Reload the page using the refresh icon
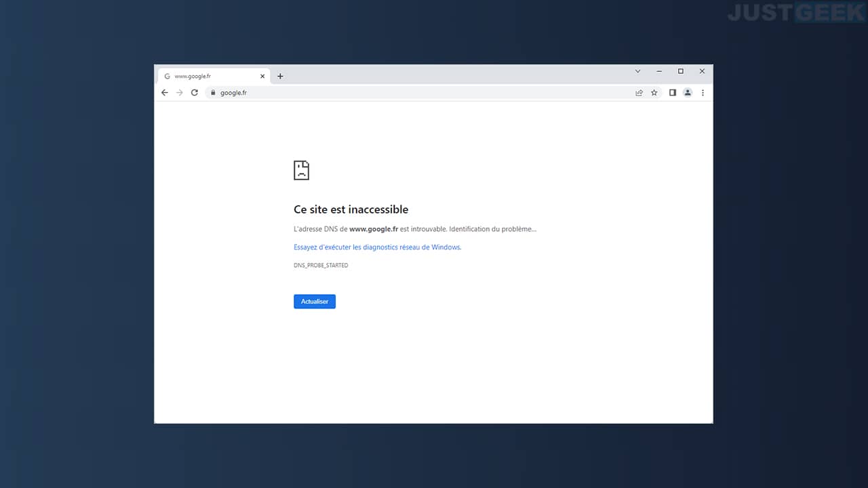The width and height of the screenshot is (868, 488). click(195, 93)
